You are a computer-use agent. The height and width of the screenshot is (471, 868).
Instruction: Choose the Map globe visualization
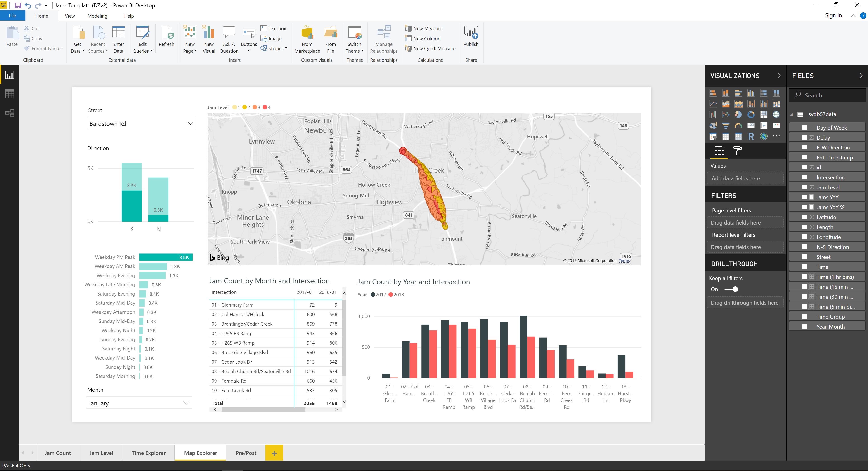pos(776,115)
